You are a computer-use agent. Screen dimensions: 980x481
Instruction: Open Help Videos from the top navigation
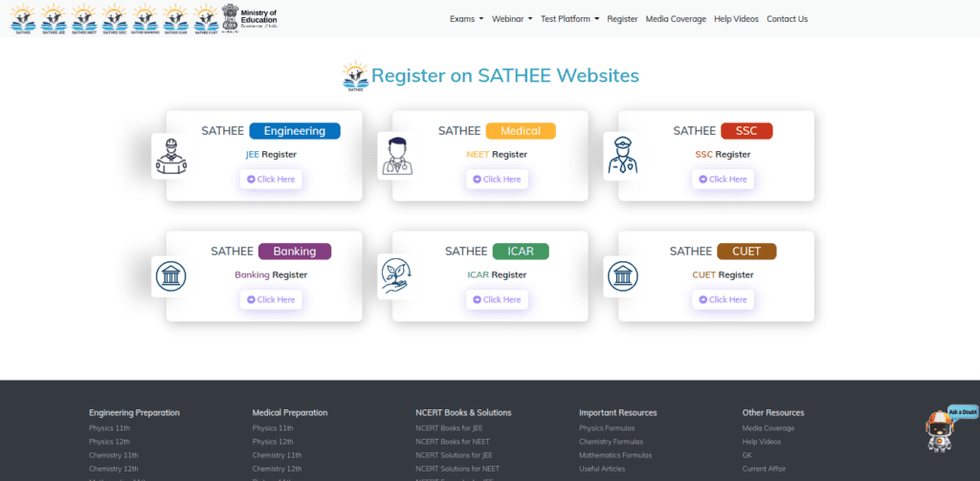[736, 19]
